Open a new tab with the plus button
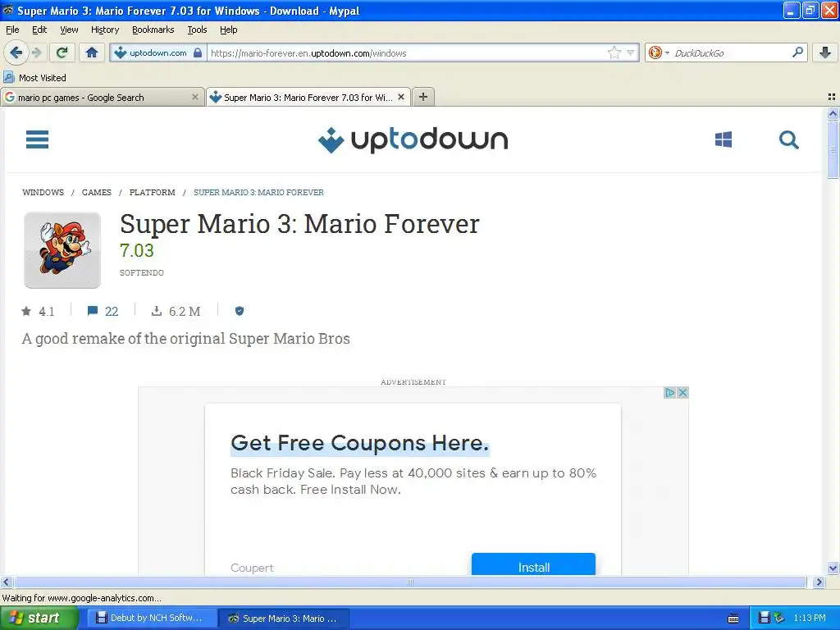This screenshot has width=840, height=630. [x=423, y=97]
